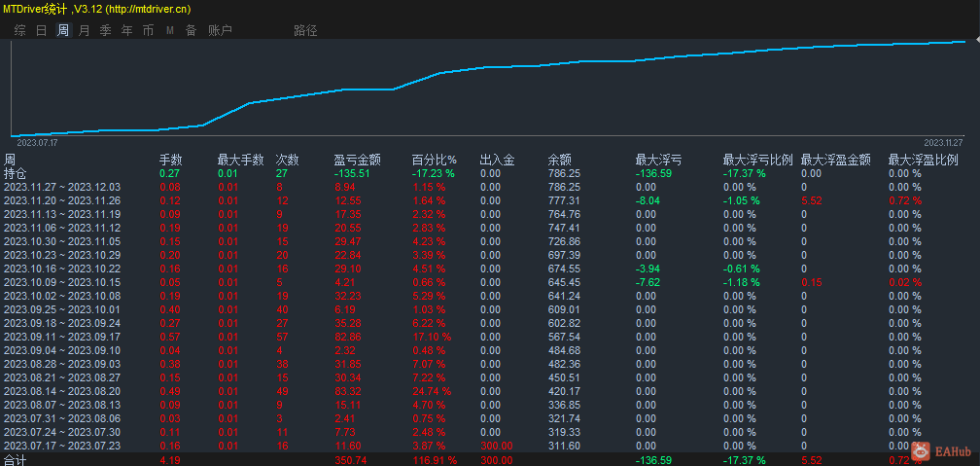Click the MTDriver title with mtdriver.cn link

pyautogui.click(x=97, y=10)
